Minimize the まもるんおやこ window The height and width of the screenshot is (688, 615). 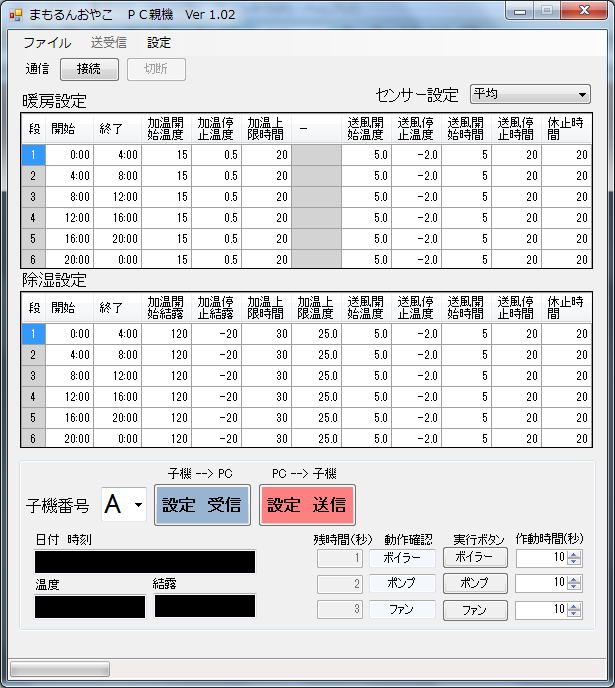[520, 11]
